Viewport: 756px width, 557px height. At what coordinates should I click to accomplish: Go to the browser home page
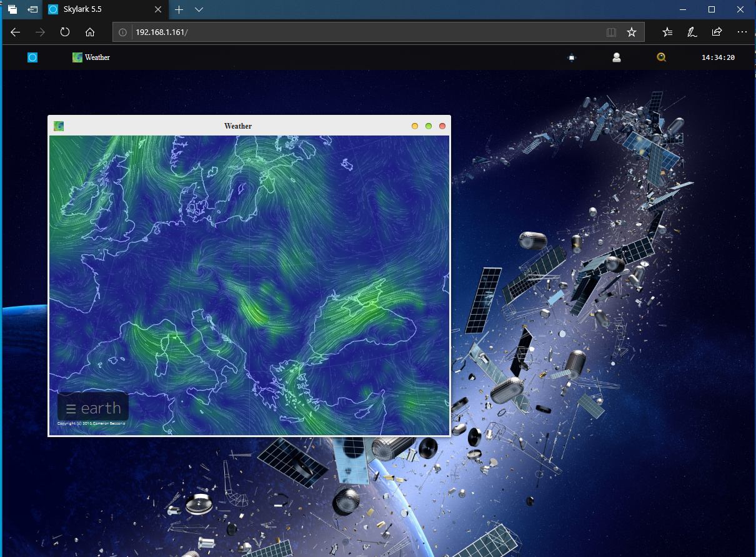click(90, 32)
